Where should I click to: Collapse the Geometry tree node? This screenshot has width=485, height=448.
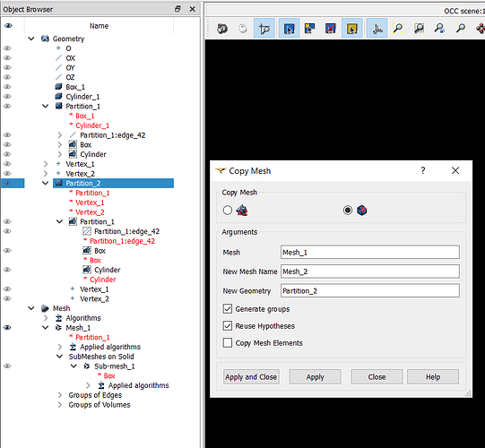click(31, 39)
